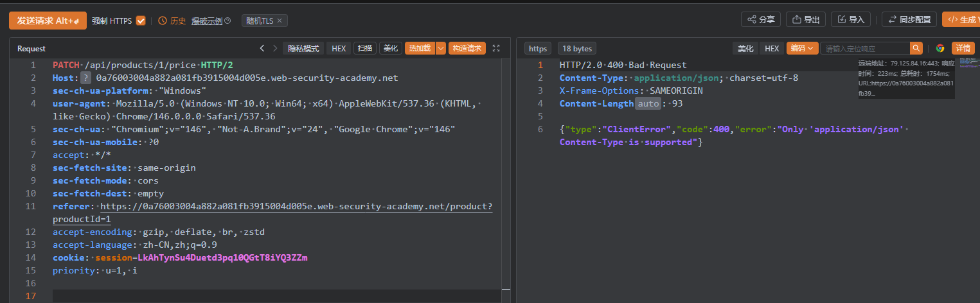Toggle 隐私模式 in the Request panel

(303, 48)
